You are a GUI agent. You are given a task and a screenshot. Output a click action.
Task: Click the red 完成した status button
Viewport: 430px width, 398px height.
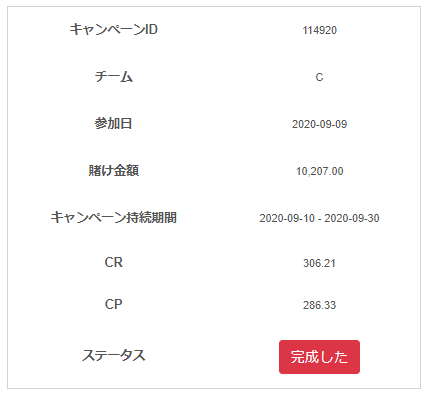click(319, 357)
